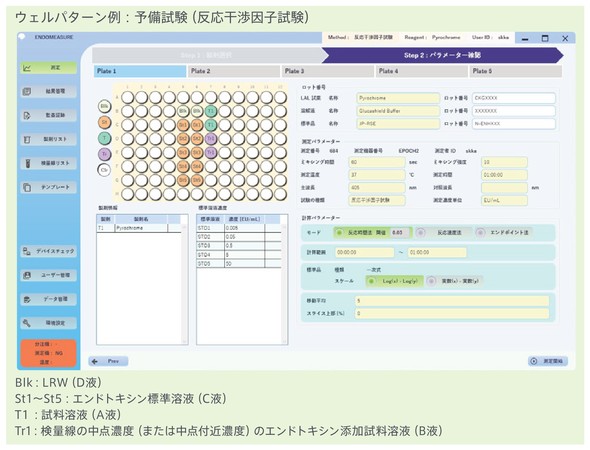Open the 測定 measurement section in sidebar
The image size is (590, 450).
pos(49,68)
